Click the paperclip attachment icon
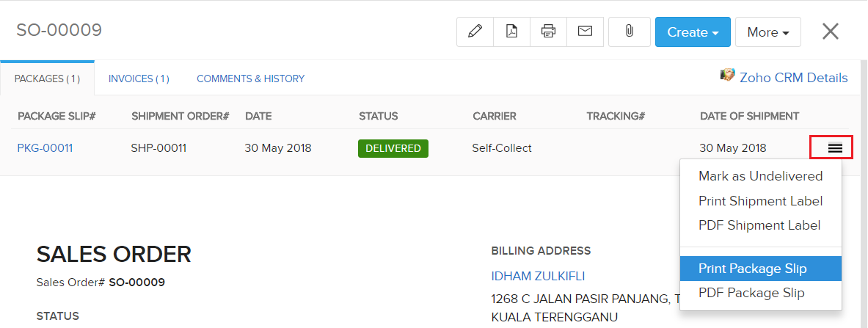This screenshot has height=328, width=868. pos(629,32)
